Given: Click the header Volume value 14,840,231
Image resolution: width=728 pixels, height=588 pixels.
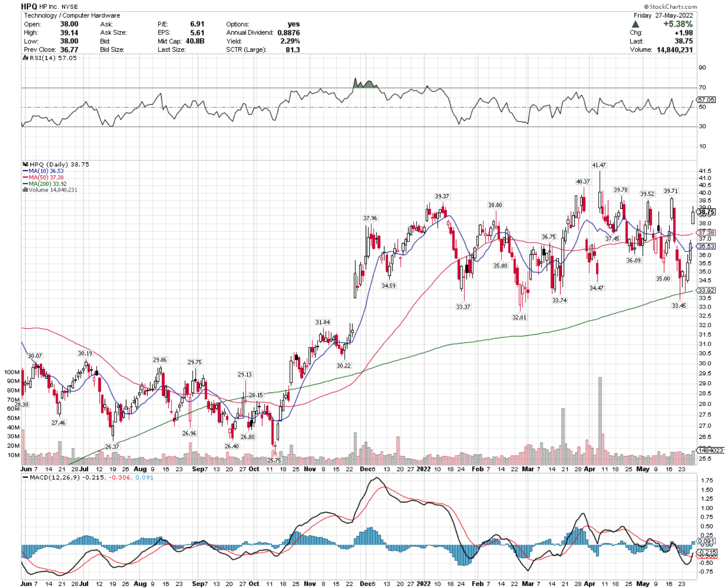Looking at the screenshot, I should click(675, 49).
